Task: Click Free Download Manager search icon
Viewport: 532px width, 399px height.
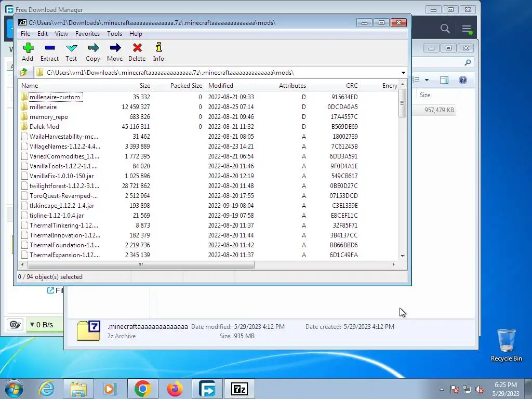Action: [445, 29]
